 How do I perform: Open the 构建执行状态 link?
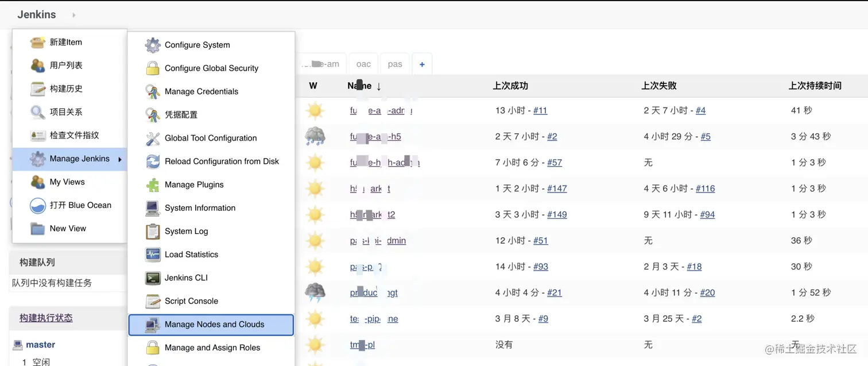(46, 318)
